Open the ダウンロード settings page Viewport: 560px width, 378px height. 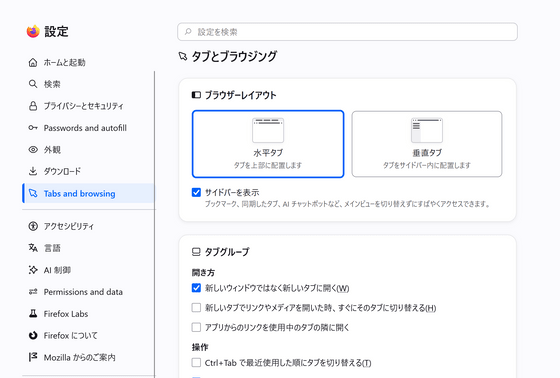[x=88, y=171]
